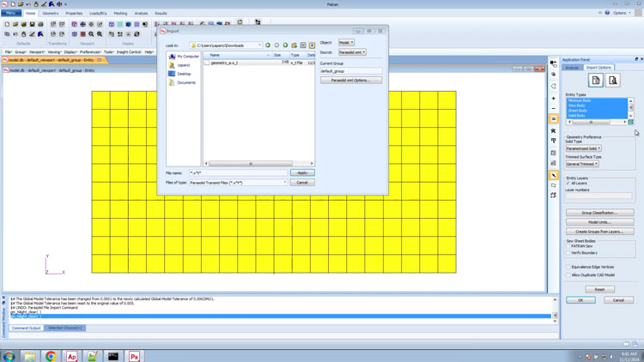Click the Patran icon in Windows taskbar
The width and height of the screenshot is (644, 362).
(x=134, y=356)
